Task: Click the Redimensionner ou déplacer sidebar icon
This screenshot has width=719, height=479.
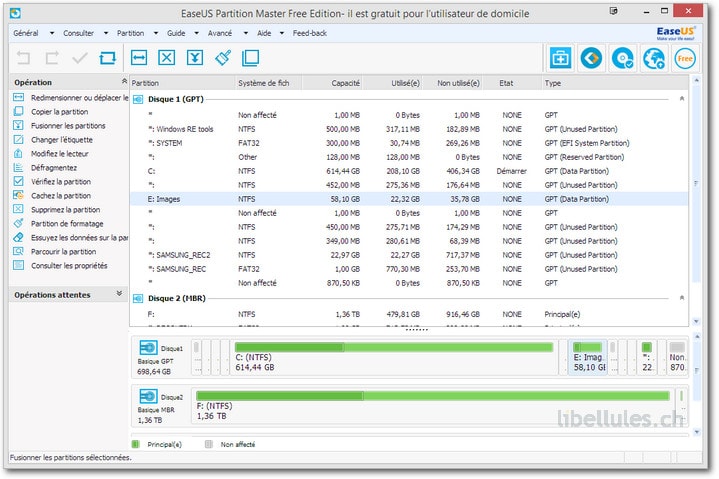Action: [18, 97]
